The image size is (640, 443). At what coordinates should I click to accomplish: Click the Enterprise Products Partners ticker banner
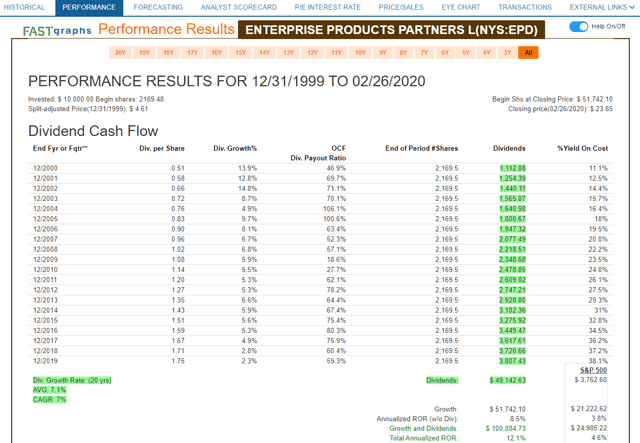tap(391, 30)
